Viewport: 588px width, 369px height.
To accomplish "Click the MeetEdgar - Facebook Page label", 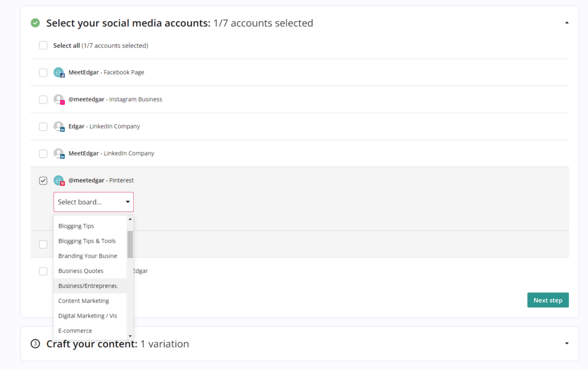I will tap(106, 72).
